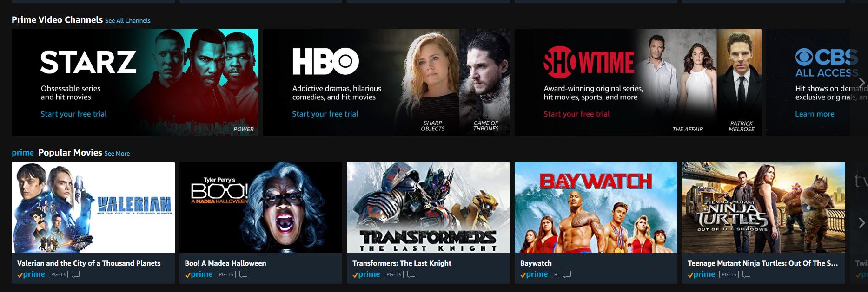
Task: Select the Boo! A Madea Halloween title text
Action: pos(225,263)
